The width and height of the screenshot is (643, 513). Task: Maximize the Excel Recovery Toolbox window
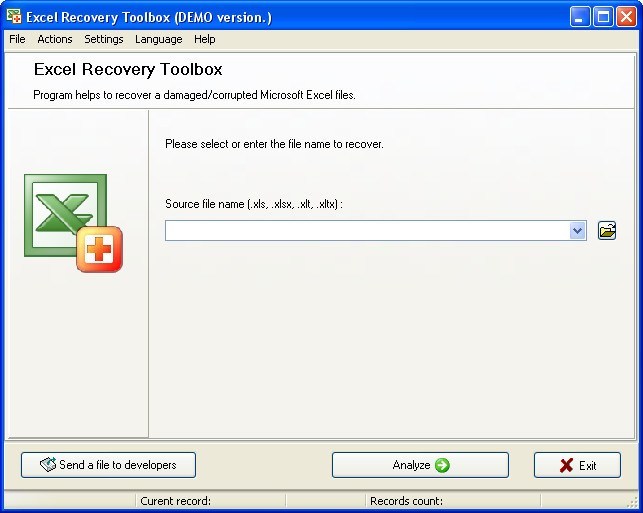(603, 17)
